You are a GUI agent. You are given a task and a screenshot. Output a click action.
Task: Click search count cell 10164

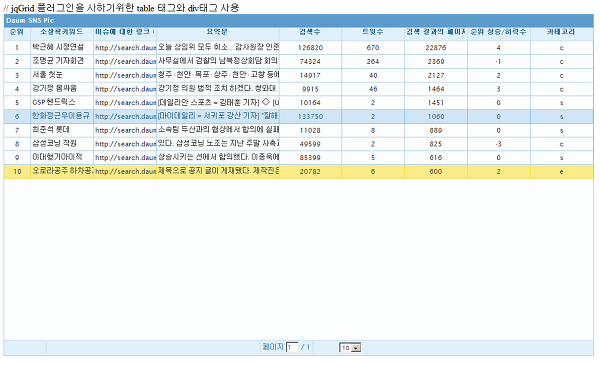click(310, 103)
